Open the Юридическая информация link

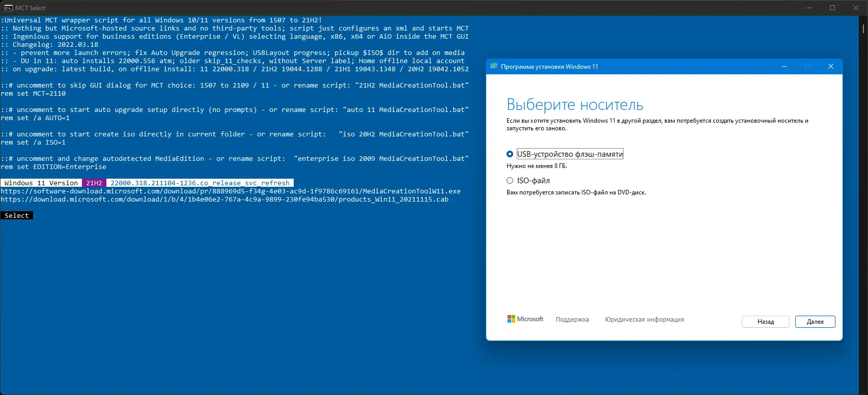[x=645, y=320]
